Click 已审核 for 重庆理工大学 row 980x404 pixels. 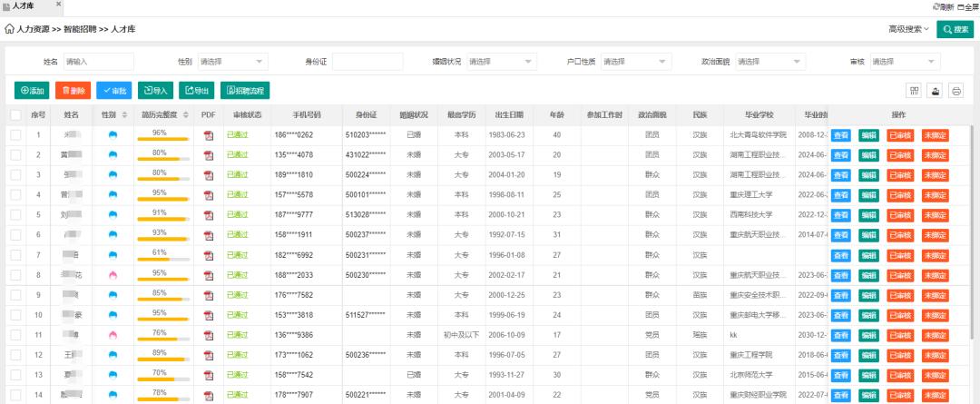point(900,195)
